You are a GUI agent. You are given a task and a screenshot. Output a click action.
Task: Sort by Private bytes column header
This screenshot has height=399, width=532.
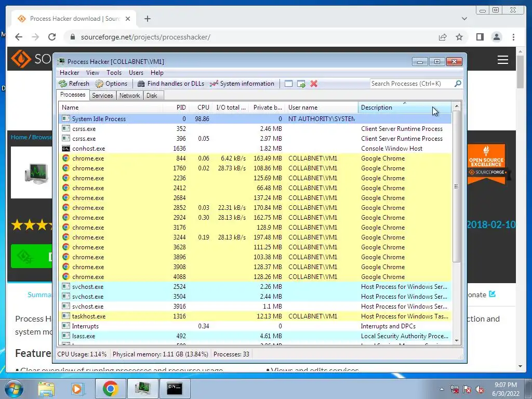[x=267, y=108]
